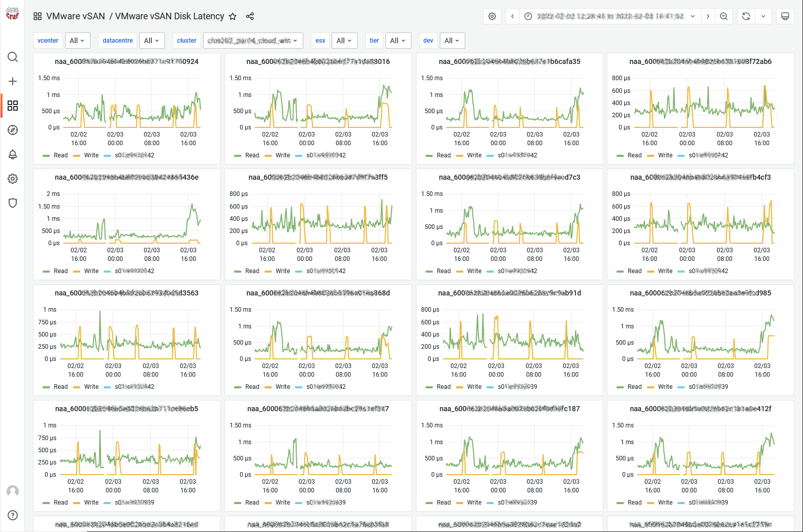
Task: Open the Server Admin shield icon
Action: click(13, 203)
